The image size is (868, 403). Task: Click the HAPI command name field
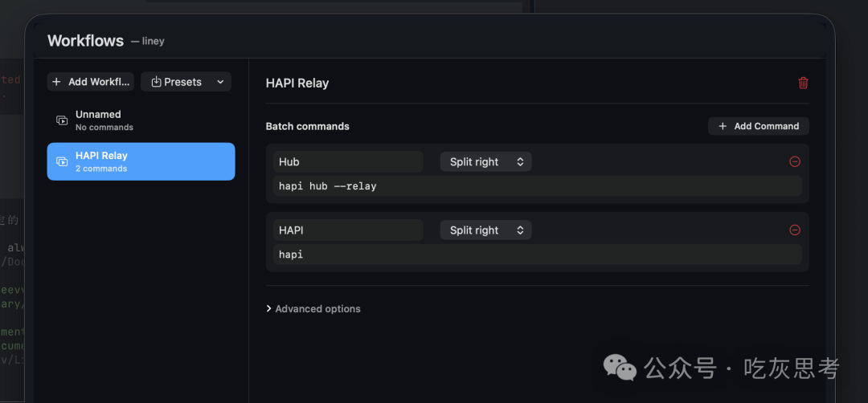click(348, 230)
